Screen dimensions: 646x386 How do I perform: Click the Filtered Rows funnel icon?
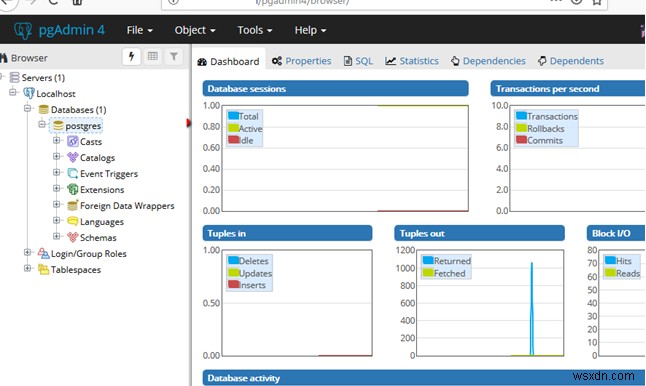[174, 56]
